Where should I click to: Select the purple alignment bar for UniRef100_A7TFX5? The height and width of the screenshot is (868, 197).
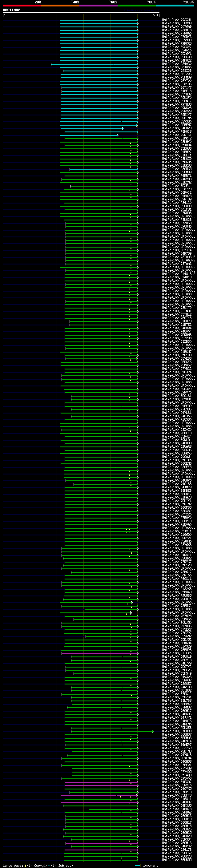(x=100, y=653)
